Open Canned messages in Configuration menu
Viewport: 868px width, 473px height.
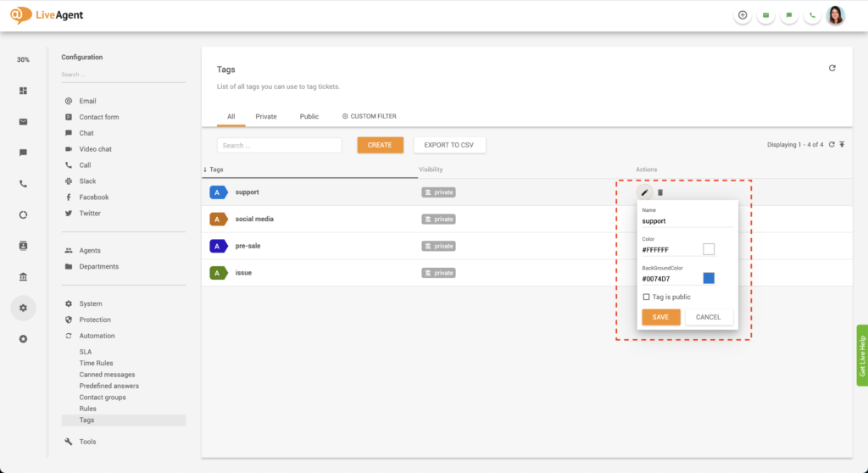tap(107, 375)
